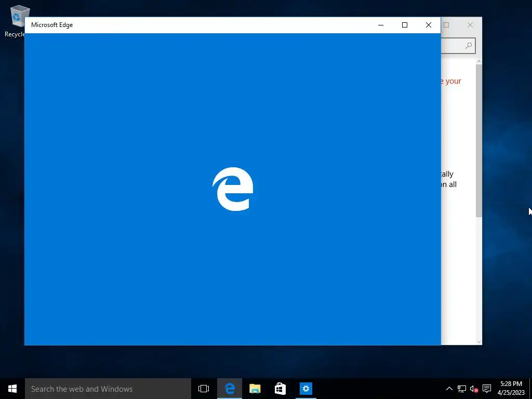Show hidden system tray icons

point(449,389)
